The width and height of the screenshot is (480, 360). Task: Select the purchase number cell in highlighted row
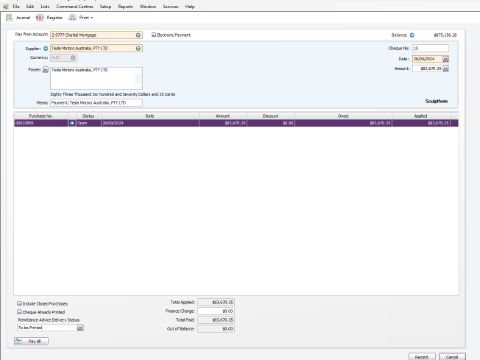point(41,123)
